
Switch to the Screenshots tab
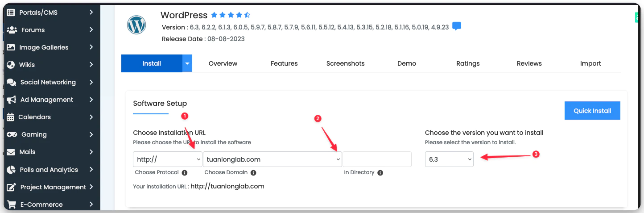point(345,63)
